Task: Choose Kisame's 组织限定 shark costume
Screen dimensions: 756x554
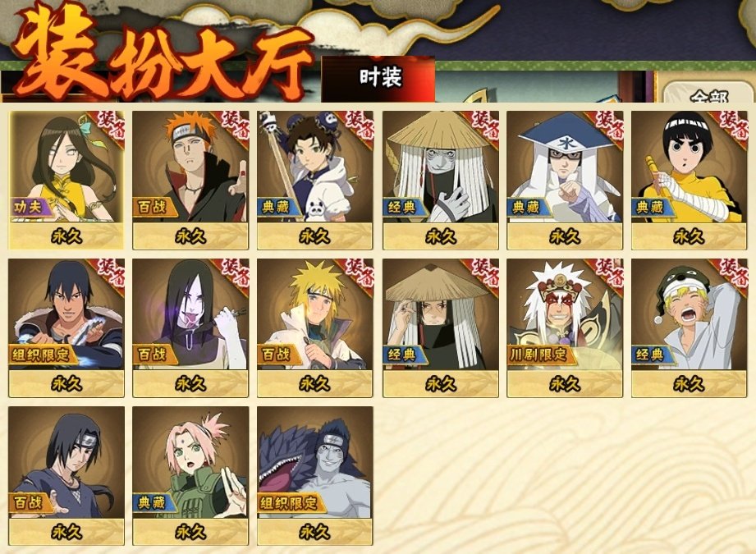Action: pyautogui.click(x=315, y=476)
